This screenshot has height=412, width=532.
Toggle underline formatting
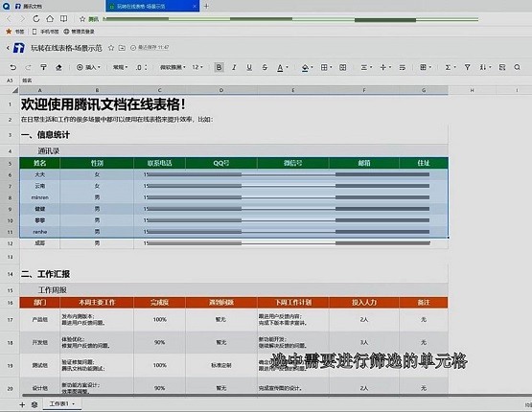249,67
